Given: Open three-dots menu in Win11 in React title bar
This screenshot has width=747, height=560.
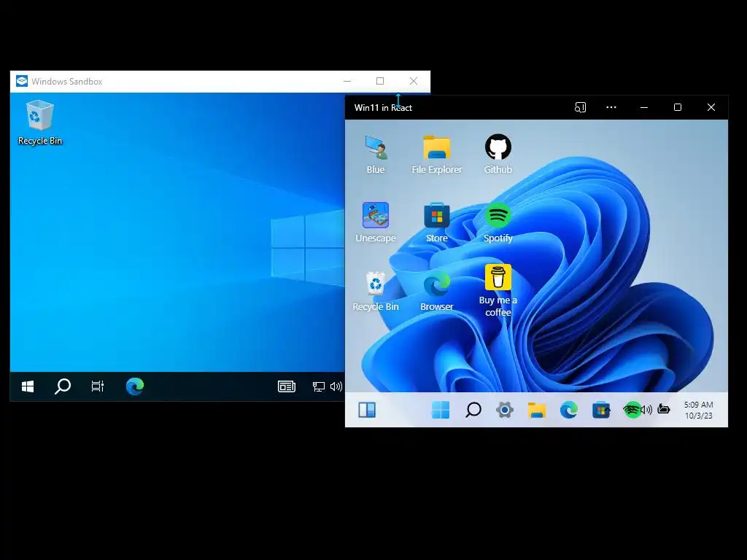Looking at the screenshot, I should pos(611,108).
